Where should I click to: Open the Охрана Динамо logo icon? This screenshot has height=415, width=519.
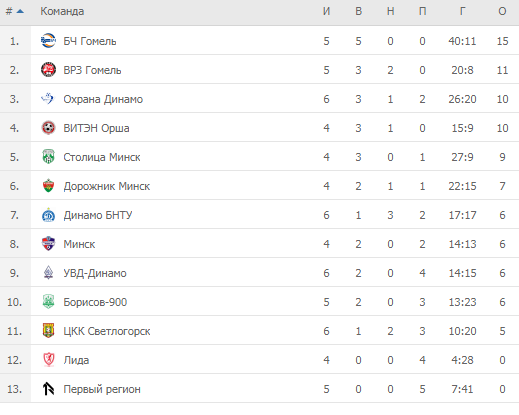(x=48, y=99)
